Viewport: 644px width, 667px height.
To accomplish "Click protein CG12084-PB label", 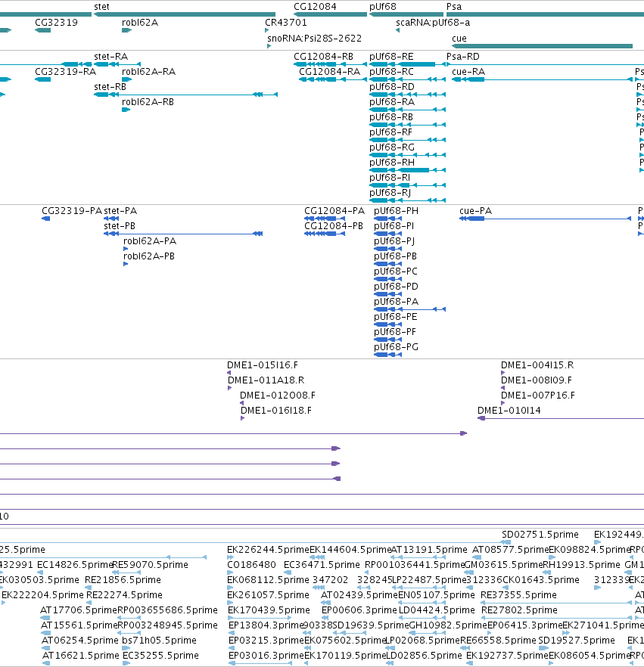I will pyautogui.click(x=333, y=225).
